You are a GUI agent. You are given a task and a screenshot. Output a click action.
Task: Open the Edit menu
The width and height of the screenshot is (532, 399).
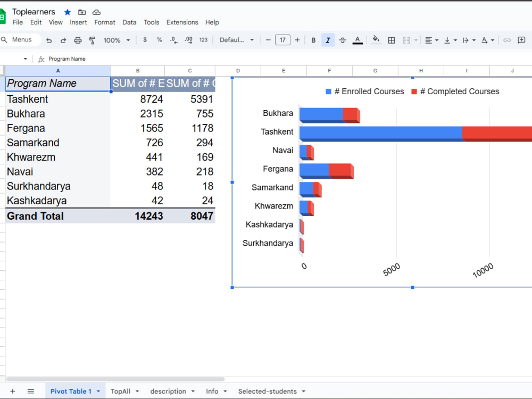tap(36, 22)
